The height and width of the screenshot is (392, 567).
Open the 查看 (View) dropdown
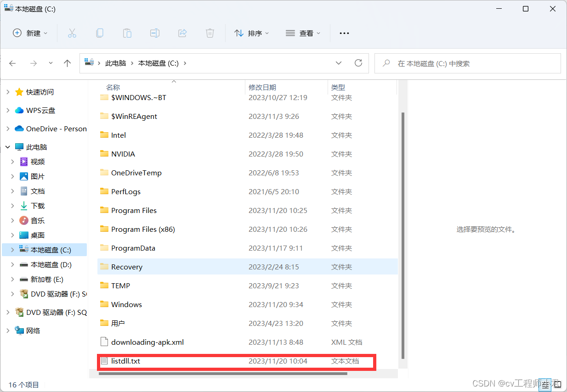[x=303, y=33]
